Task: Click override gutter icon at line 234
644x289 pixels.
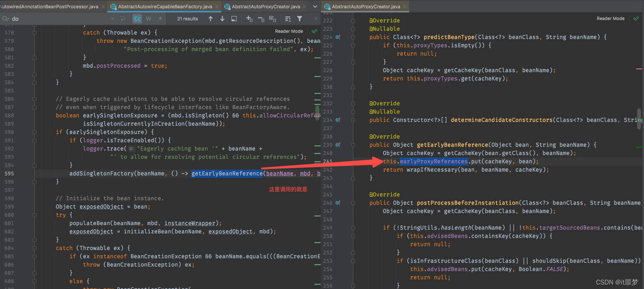Action: [x=338, y=120]
